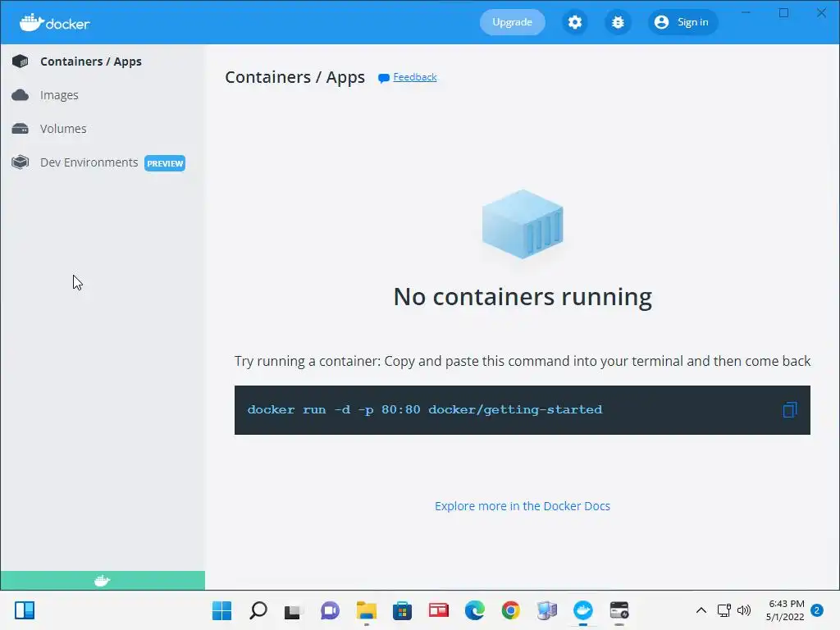
Task: Click Docker Desktop taskbar icon
Action: pos(583,610)
